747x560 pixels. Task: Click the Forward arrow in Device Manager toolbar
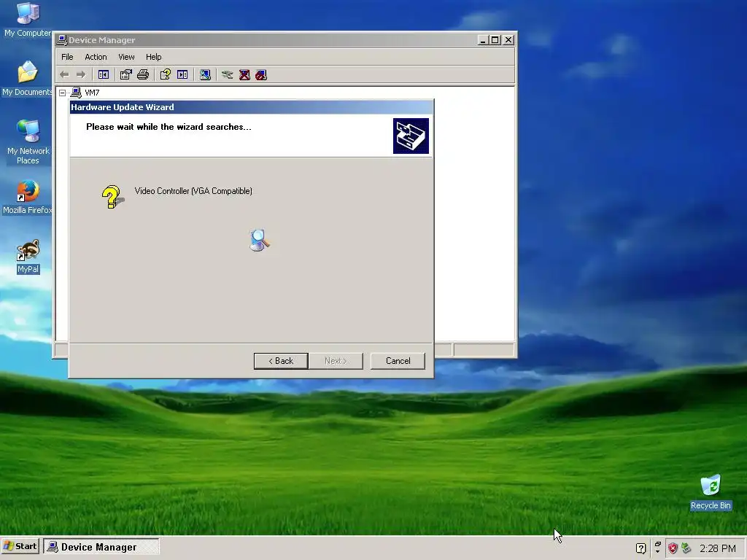click(81, 75)
